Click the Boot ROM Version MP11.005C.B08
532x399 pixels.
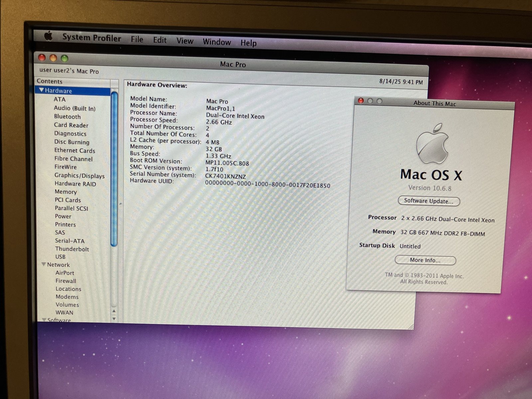pos(227,163)
